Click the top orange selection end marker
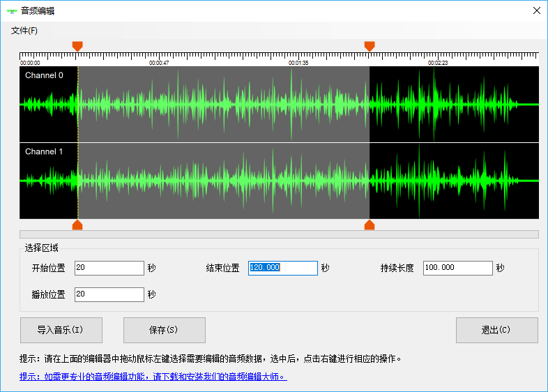The height and width of the screenshot is (392, 548). (370, 46)
